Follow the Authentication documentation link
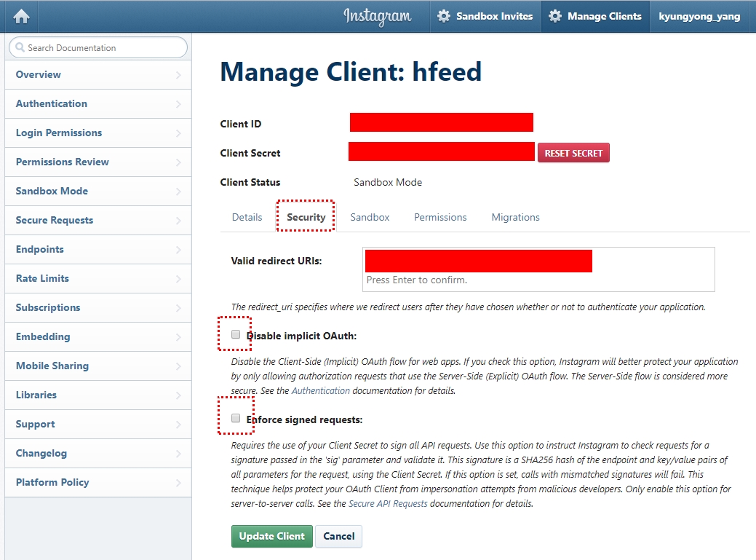 [x=321, y=391]
